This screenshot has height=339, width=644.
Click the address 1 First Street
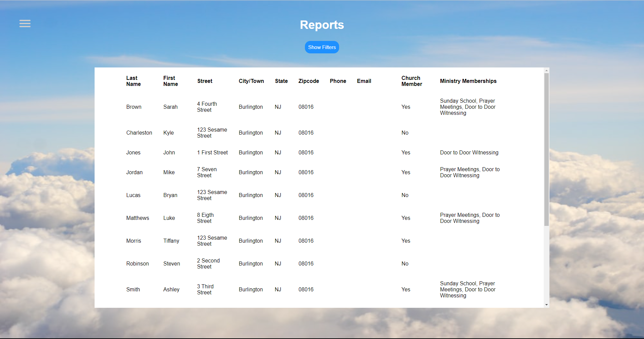[x=212, y=152]
